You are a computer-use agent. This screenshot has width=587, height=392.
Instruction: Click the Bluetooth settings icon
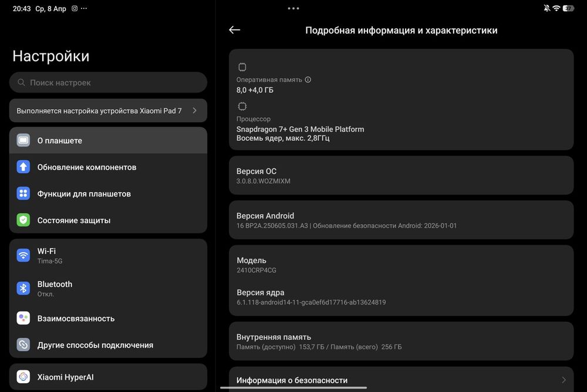tap(23, 288)
